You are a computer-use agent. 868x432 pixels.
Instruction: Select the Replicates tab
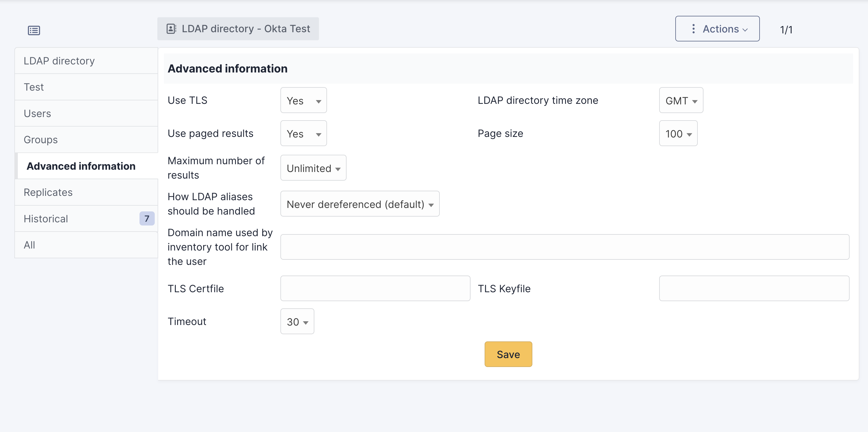(48, 192)
